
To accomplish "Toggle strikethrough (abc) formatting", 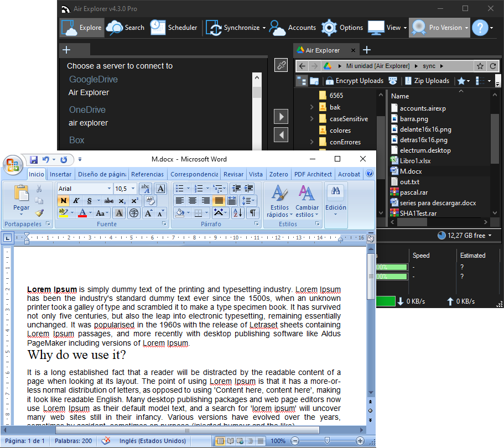I will pos(108,201).
